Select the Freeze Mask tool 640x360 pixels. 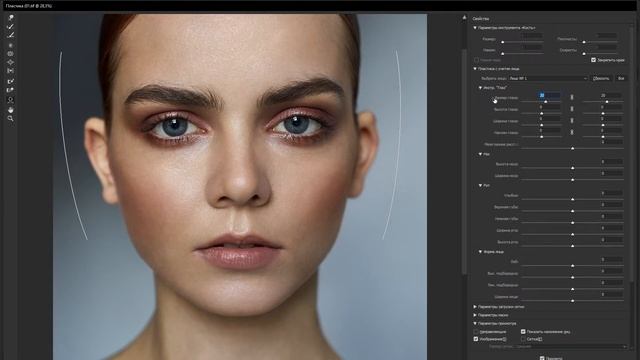tap(11, 81)
